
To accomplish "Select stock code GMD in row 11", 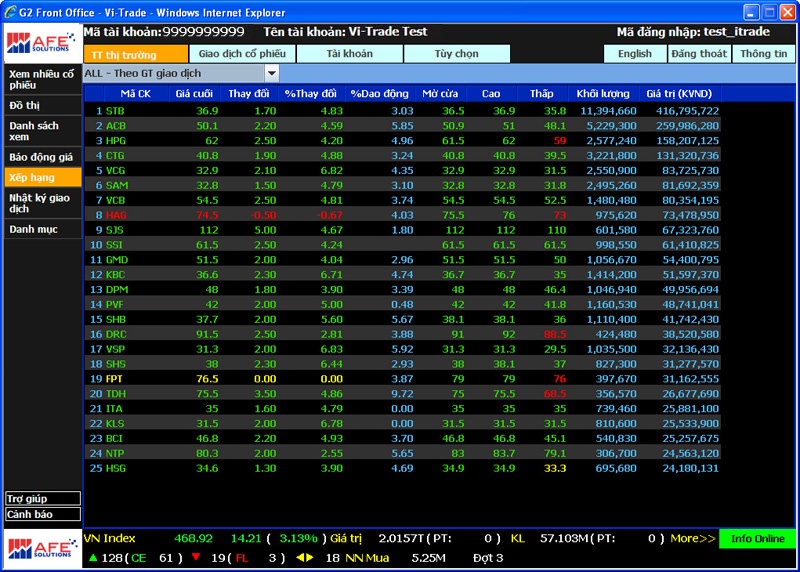I will [x=117, y=260].
